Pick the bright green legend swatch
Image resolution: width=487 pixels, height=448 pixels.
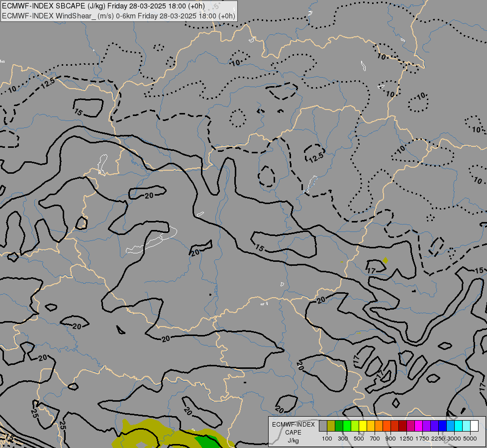pyautogui.click(x=347, y=426)
